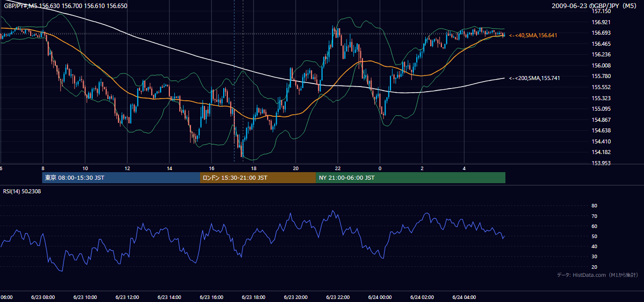This screenshot has height=302, width=644.
Task: Click the '6/23 16:00' bottom time label
Action: coord(211,297)
